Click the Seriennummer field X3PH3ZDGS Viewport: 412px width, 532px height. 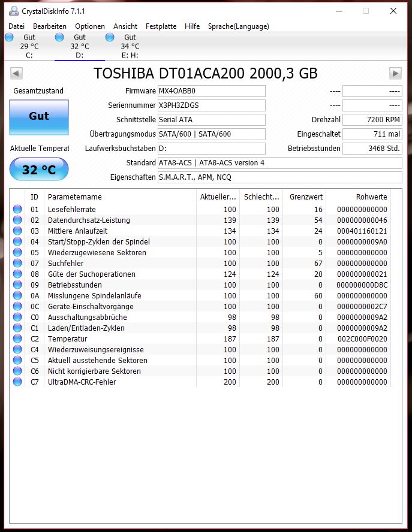211,105
